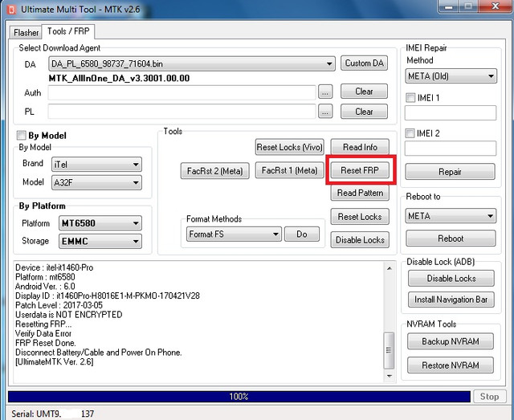Click the Reset Locks button in Tools
This screenshot has width=514, height=420.
[x=360, y=217]
